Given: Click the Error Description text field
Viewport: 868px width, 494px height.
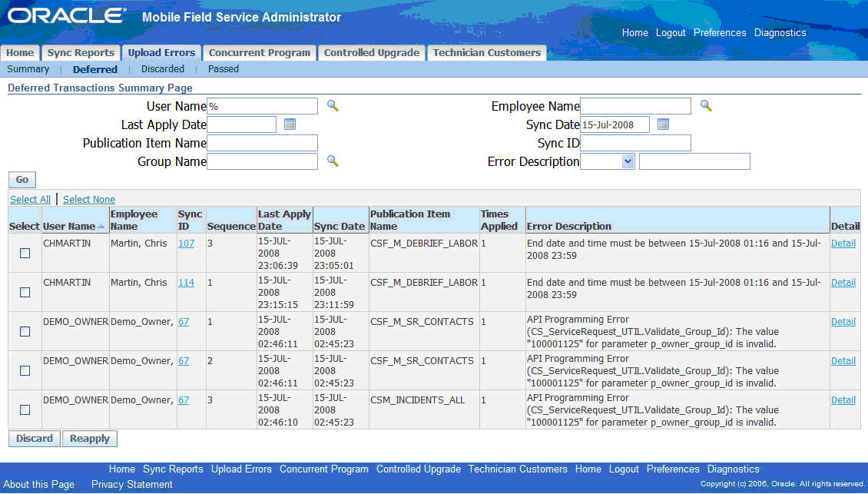Looking at the screenshot, I should 694,161.
